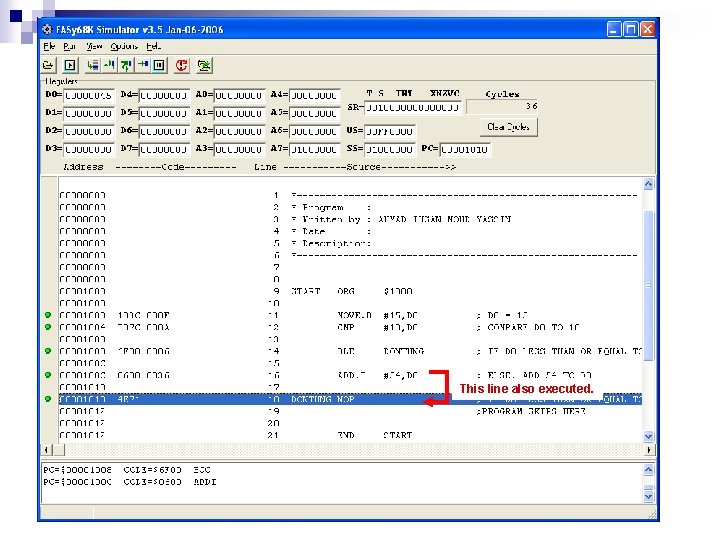Click the PC program counter field
The height and width of the screenshot is (540, 720).
point(465,149)
